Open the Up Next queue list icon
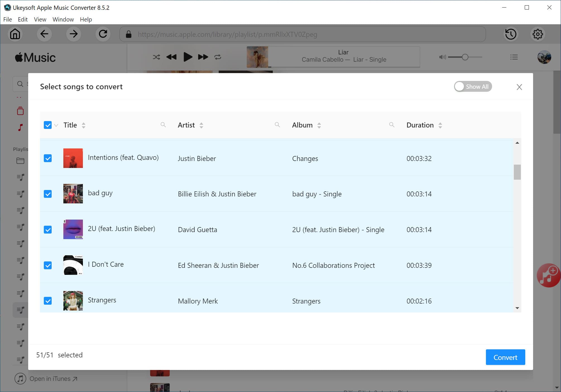 click(514, 57)
